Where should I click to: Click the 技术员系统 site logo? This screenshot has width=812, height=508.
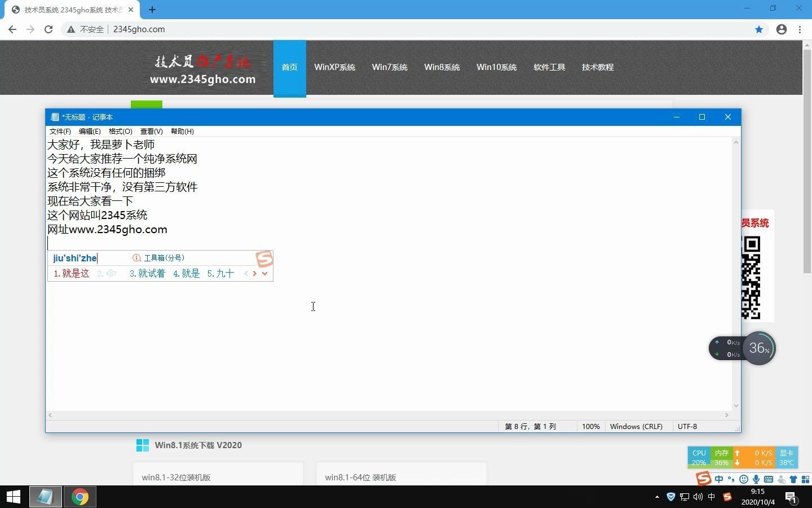point(202,69)
